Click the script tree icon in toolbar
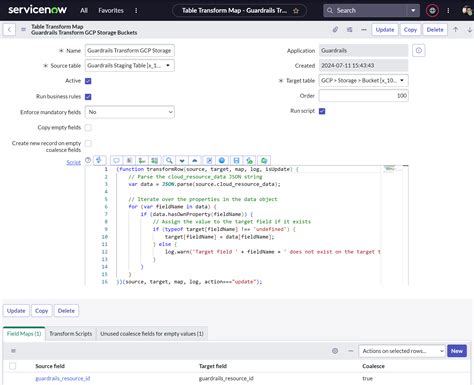The width and height of the screenshot is (474, 385). tap(142, 161)
